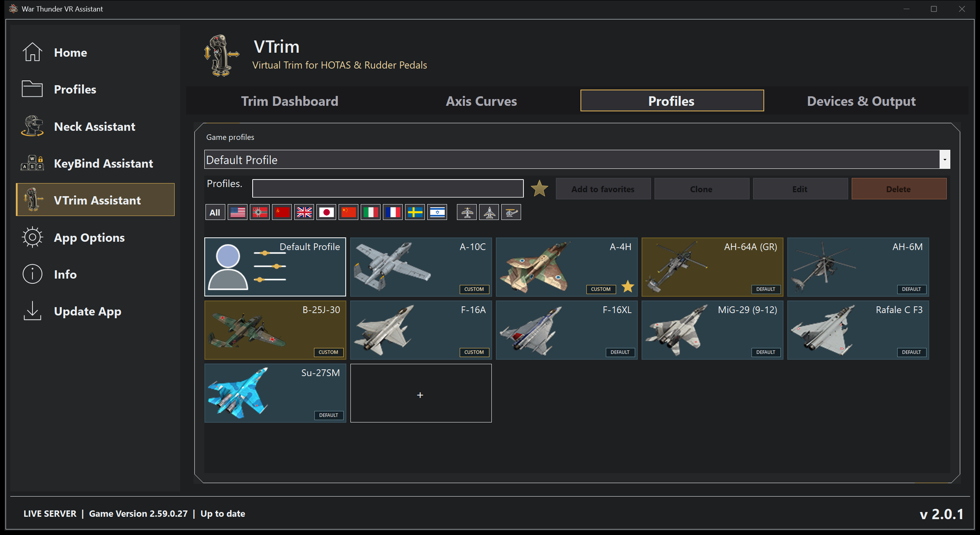Select the AH-6M profile card
Viewport: 980px width, 535px height.
[x=858, y=267]
